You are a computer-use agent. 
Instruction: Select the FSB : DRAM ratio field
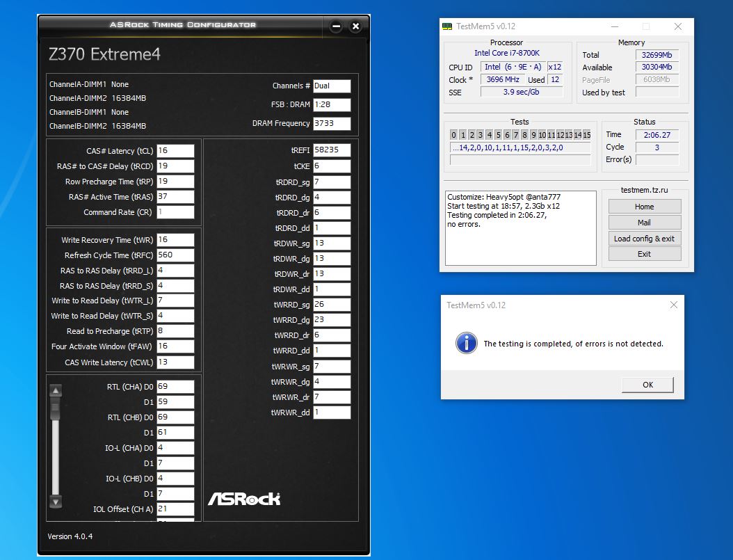click(332, 105)
